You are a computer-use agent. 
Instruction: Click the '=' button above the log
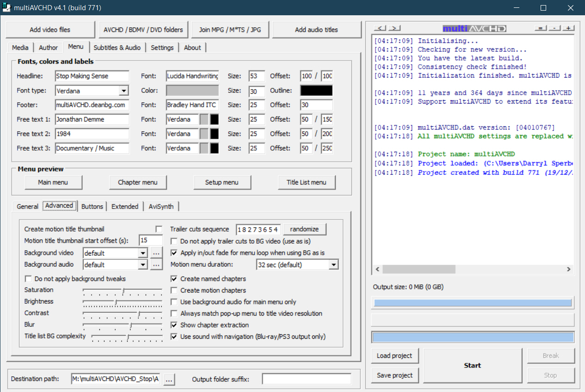(541, 28)
